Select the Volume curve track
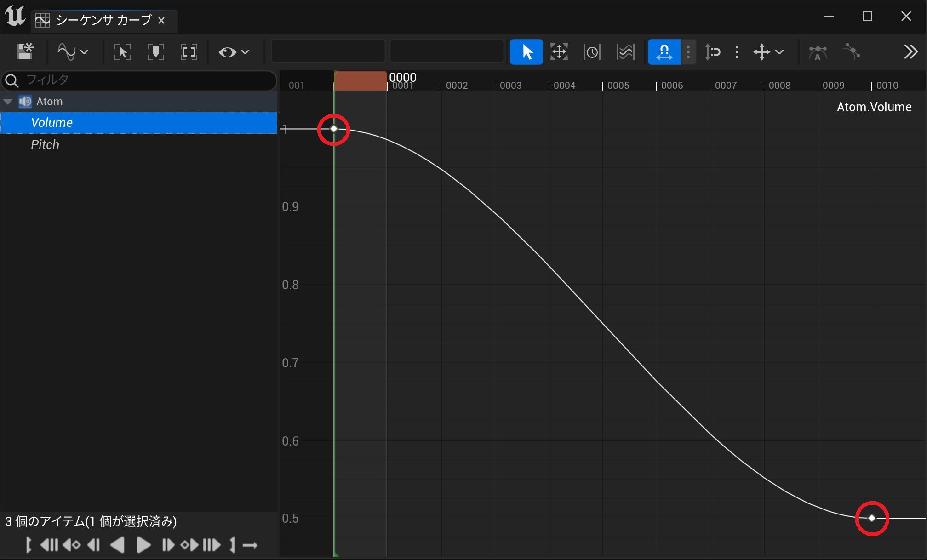The image size is (927, 560). click(x=52, y=123)
